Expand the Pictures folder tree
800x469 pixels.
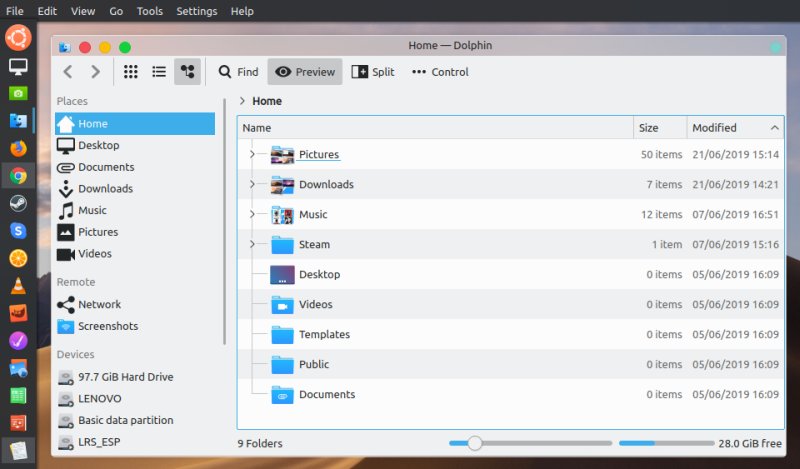pyautogui.click(x=252, y=155)
